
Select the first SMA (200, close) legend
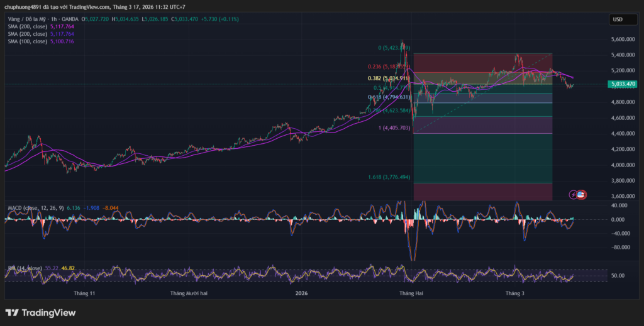pos(27,27)
